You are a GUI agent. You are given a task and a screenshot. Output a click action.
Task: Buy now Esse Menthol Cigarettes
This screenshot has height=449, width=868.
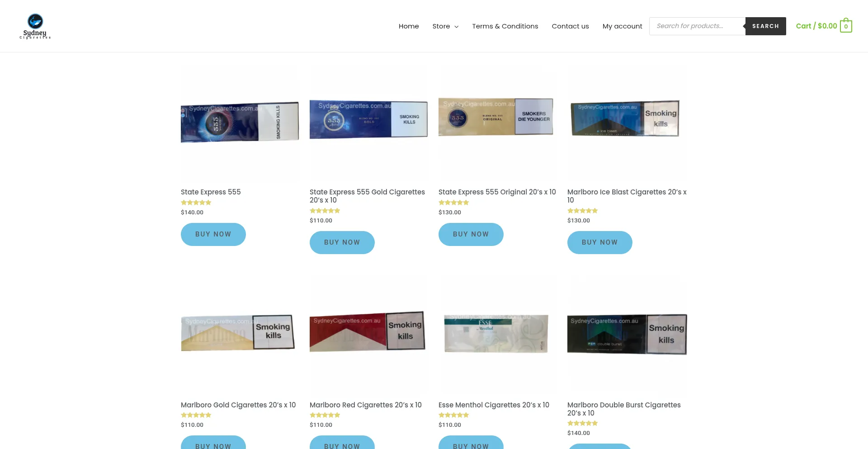[x=471, y=443]
